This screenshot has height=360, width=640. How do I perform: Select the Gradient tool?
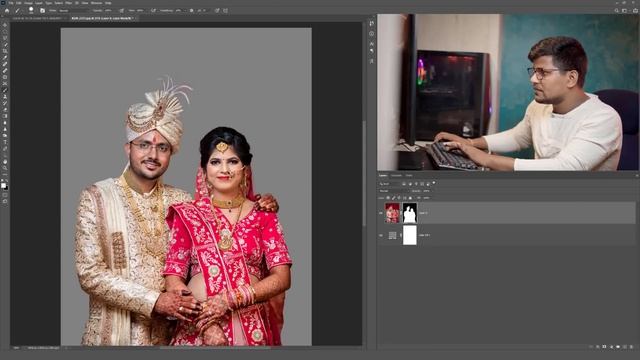(x=5, y=116)
